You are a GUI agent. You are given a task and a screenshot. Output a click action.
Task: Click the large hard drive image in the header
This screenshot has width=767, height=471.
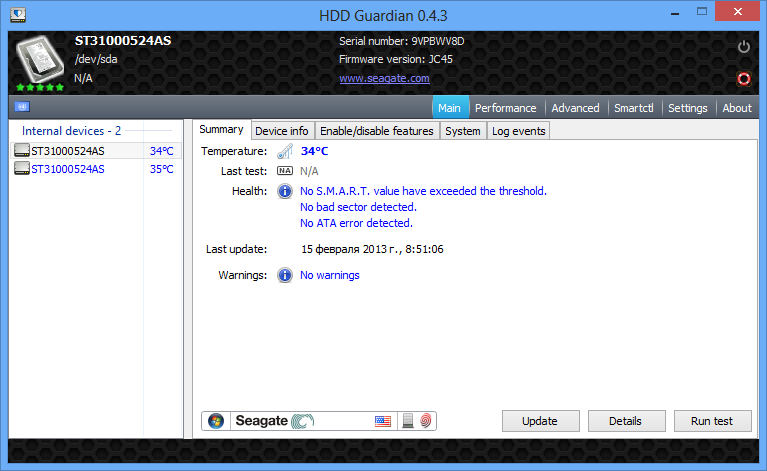coord(40,59)
